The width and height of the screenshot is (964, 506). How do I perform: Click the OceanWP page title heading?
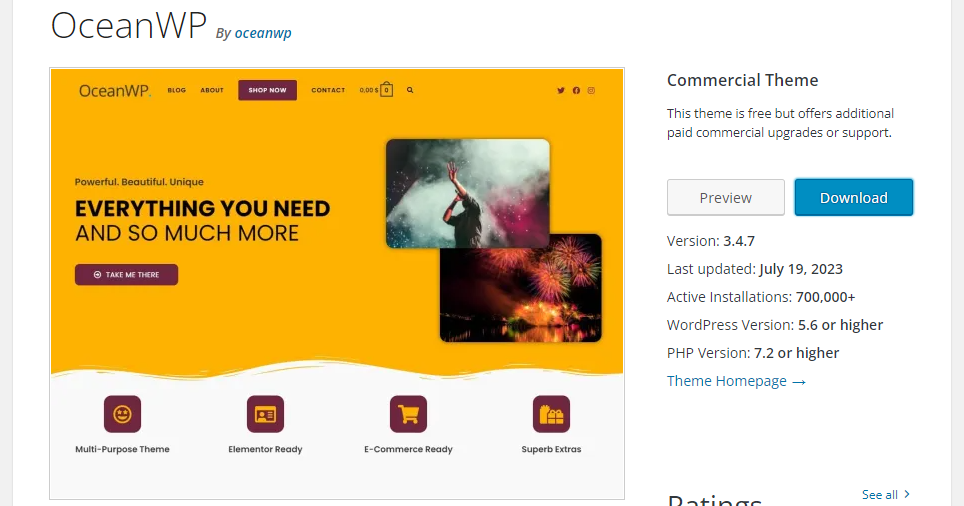point(128,26)
